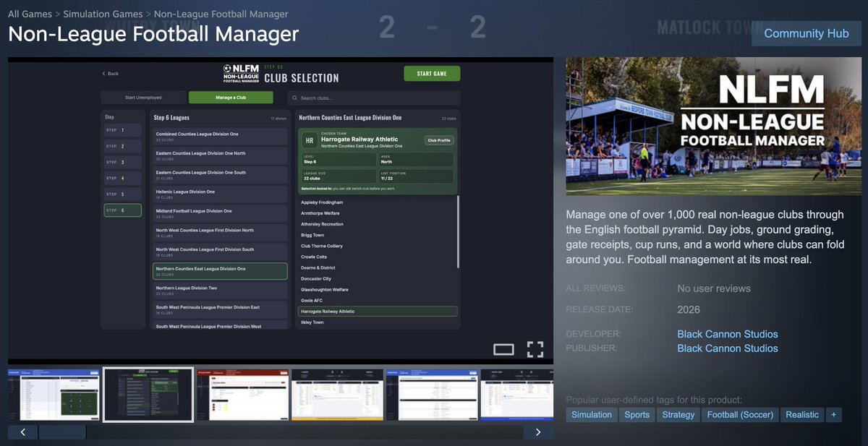Click the HR club badge
Viewport: 868px width, 446px height.
coord(309,140)
